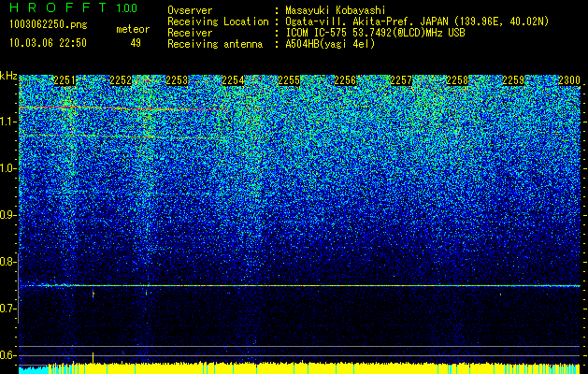Click the 1.0 kHz axis label

pyautogui.click(x=8, y=169)
